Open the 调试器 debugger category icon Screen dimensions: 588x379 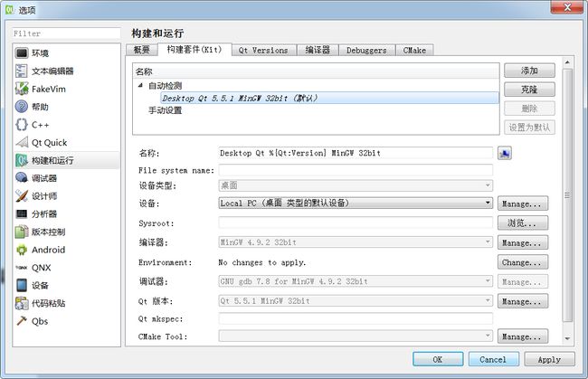(x=22, y=178)
